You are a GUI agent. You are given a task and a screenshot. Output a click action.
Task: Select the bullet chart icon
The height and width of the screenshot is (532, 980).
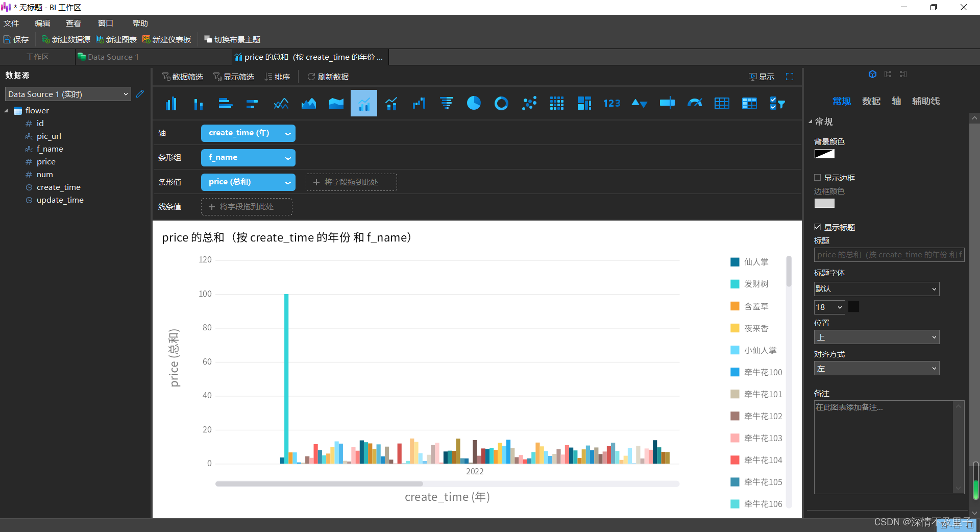[667, 104]
